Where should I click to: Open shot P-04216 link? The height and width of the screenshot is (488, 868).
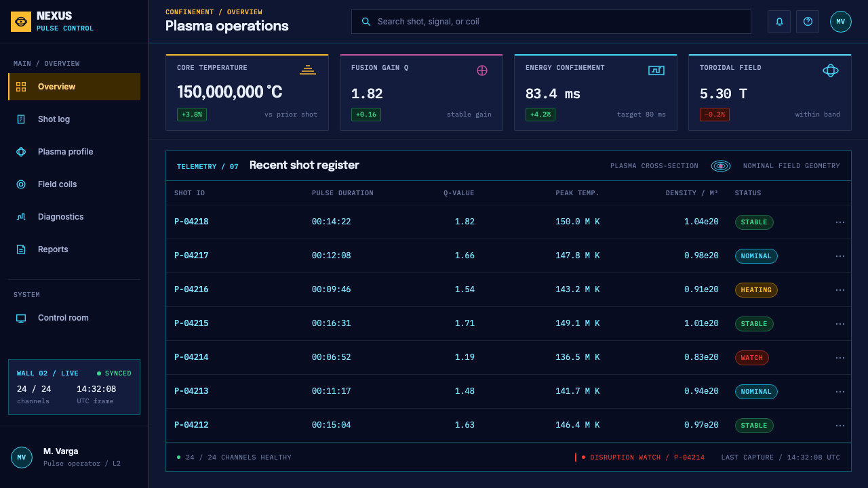(x=191, y=289)
